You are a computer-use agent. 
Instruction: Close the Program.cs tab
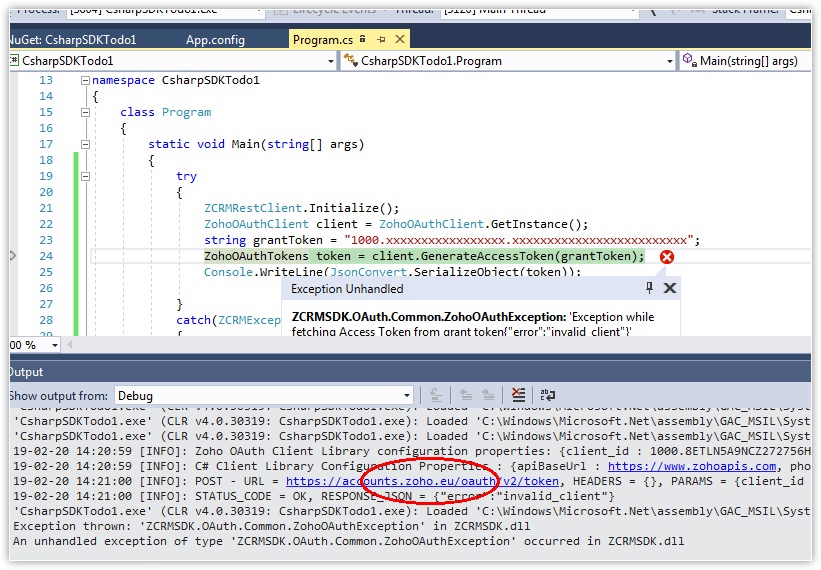pos(400,39)
